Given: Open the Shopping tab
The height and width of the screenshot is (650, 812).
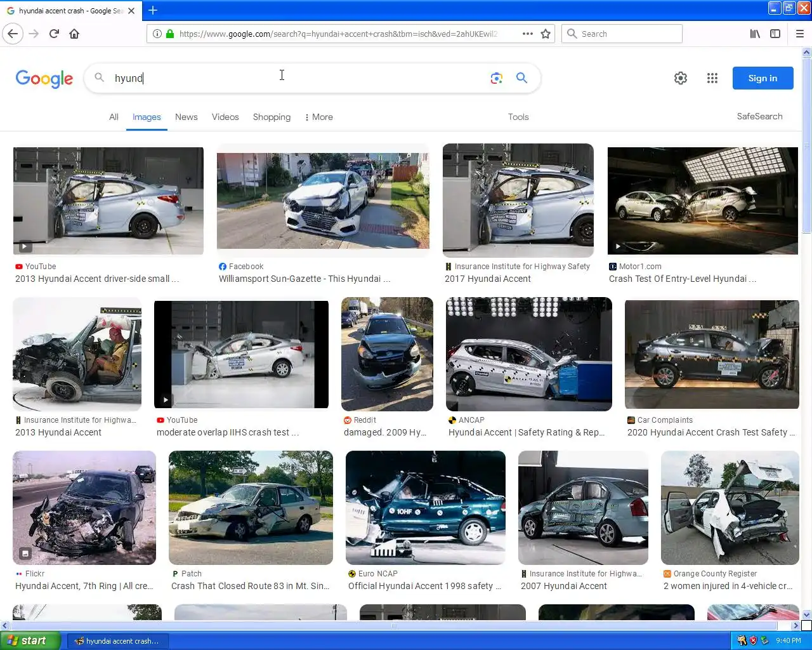Looking at the screenshot, I should (272, 117).
